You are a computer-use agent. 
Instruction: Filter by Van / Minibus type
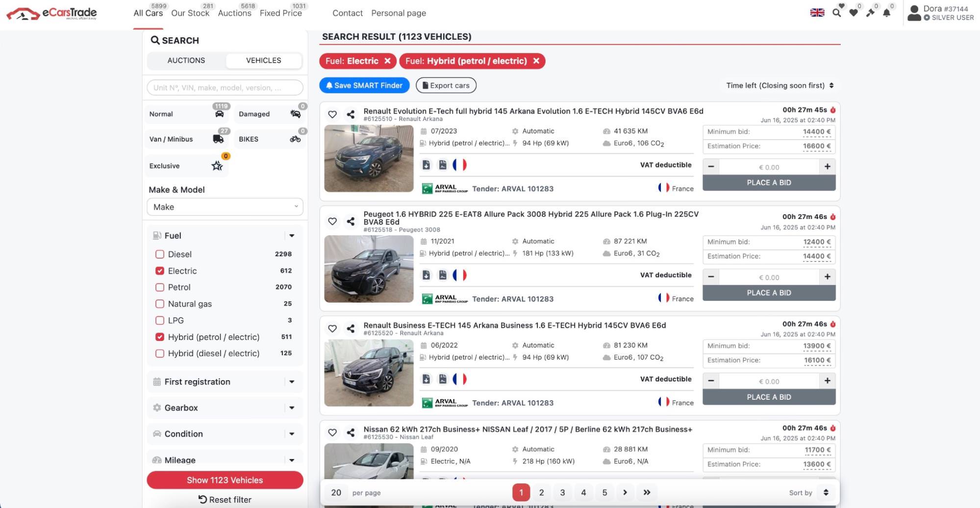point(187,139)
